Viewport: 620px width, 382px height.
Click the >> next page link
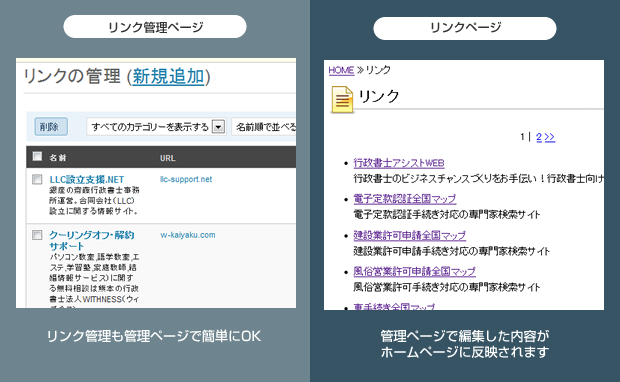coord(550,137)
